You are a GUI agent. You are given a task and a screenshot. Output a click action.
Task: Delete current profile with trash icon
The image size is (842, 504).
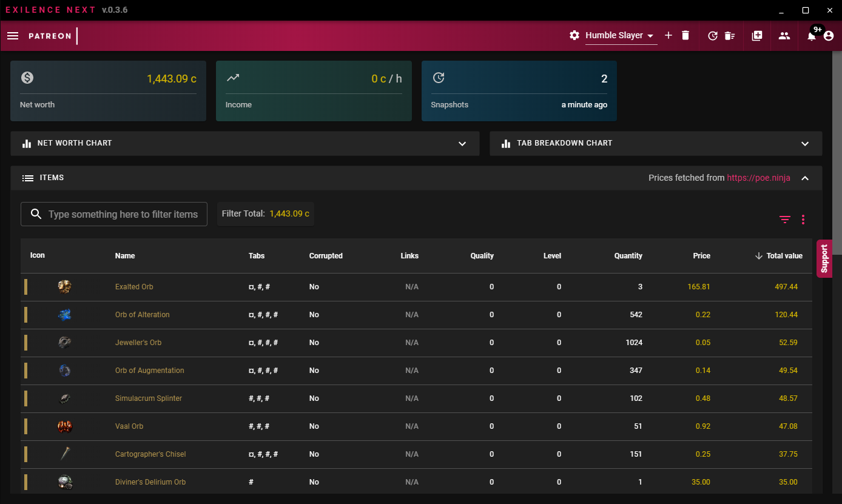click(685, 35)
